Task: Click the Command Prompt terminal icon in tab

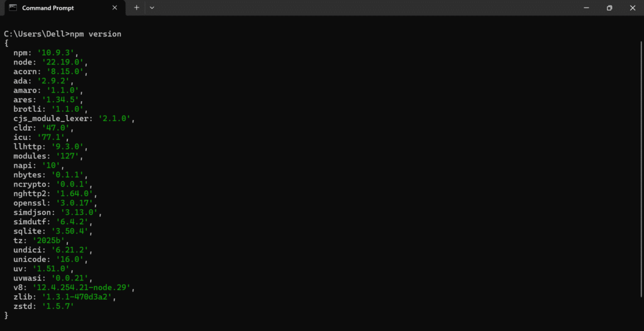Action: (x=13, y=8)
